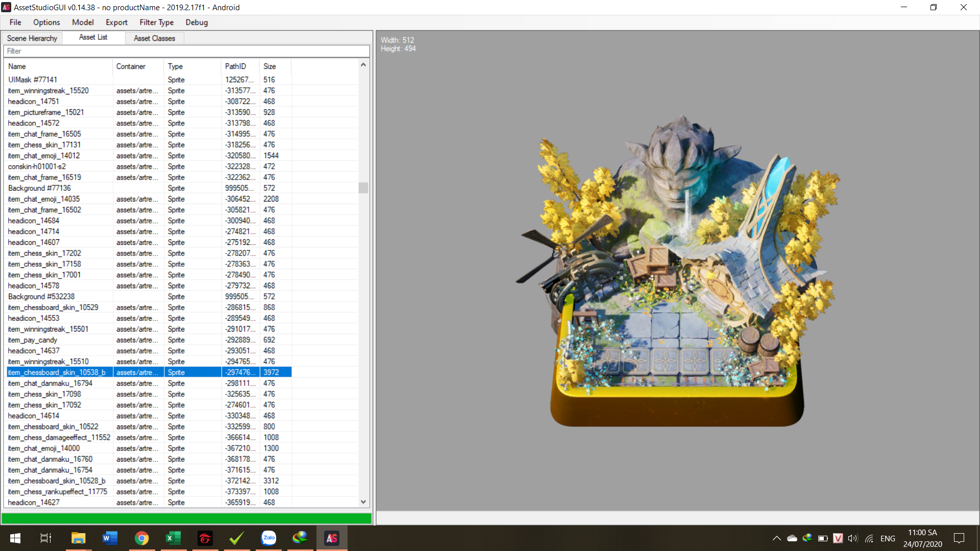Select item_chess_rankupeffect_11775 asset
Viewport: 980px width, 551px height.
tap(149, 491)
